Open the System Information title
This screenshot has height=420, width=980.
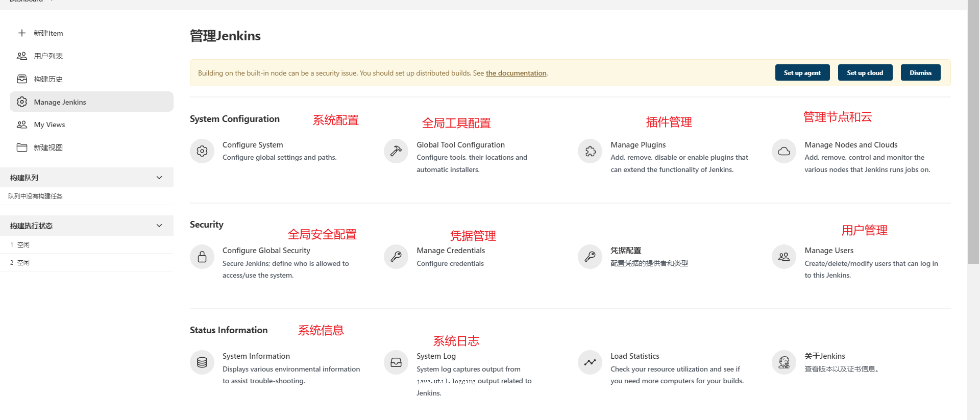pyautogui.click(x=256, y=356)
